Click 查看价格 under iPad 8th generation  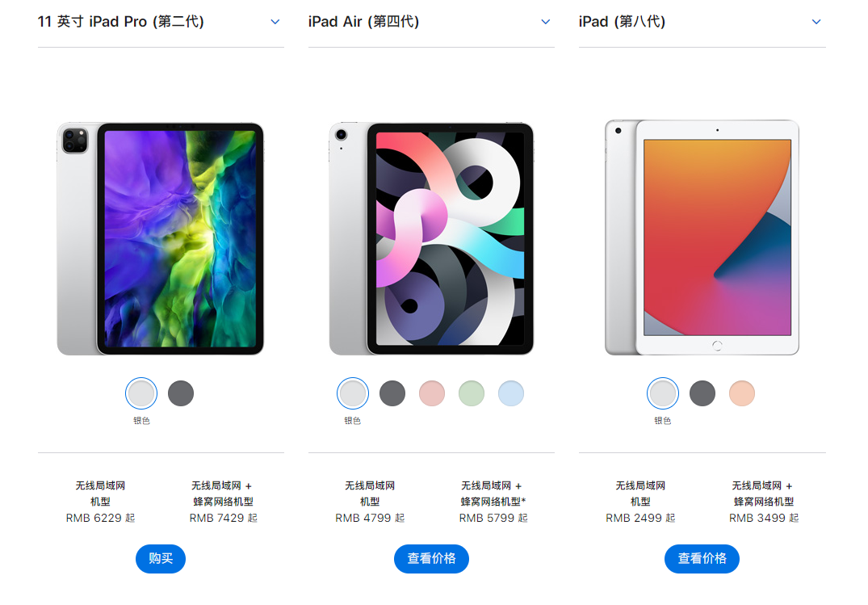coord(702,558)
